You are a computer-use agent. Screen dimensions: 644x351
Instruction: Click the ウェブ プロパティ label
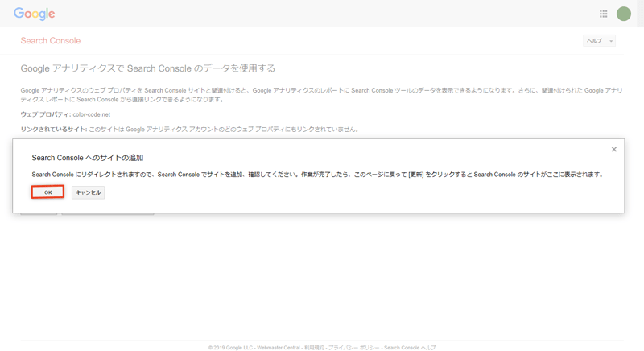click(x=46, y=114)
